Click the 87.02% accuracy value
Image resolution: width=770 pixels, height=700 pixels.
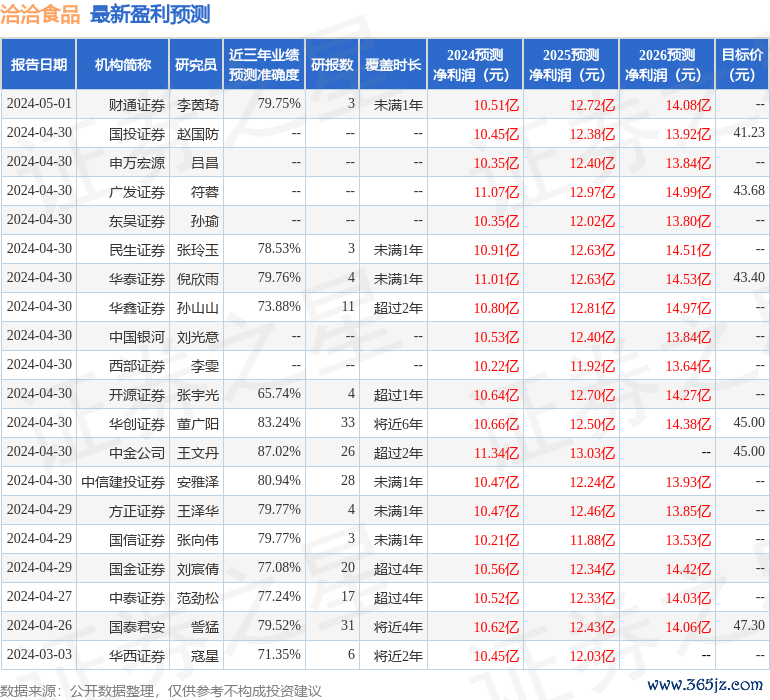(279, 451)
